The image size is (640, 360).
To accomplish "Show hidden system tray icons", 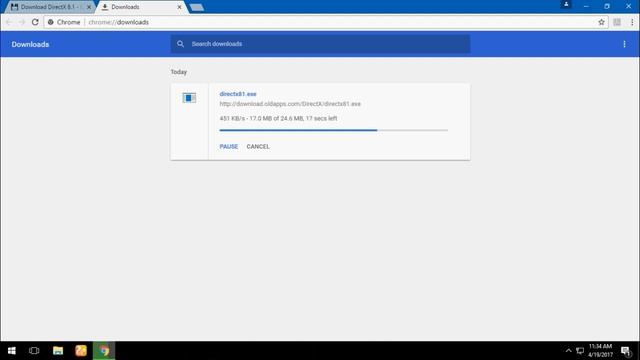I will 568,351.
